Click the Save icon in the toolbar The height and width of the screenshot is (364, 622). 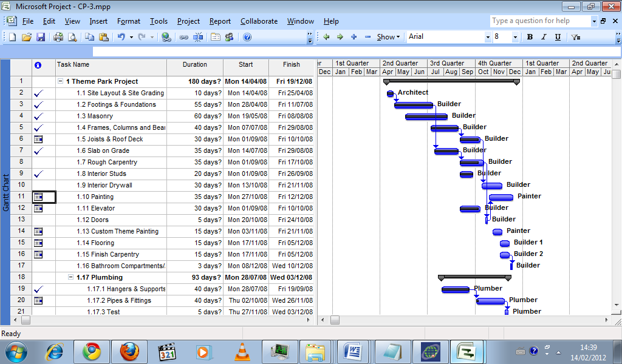point(41,37)
